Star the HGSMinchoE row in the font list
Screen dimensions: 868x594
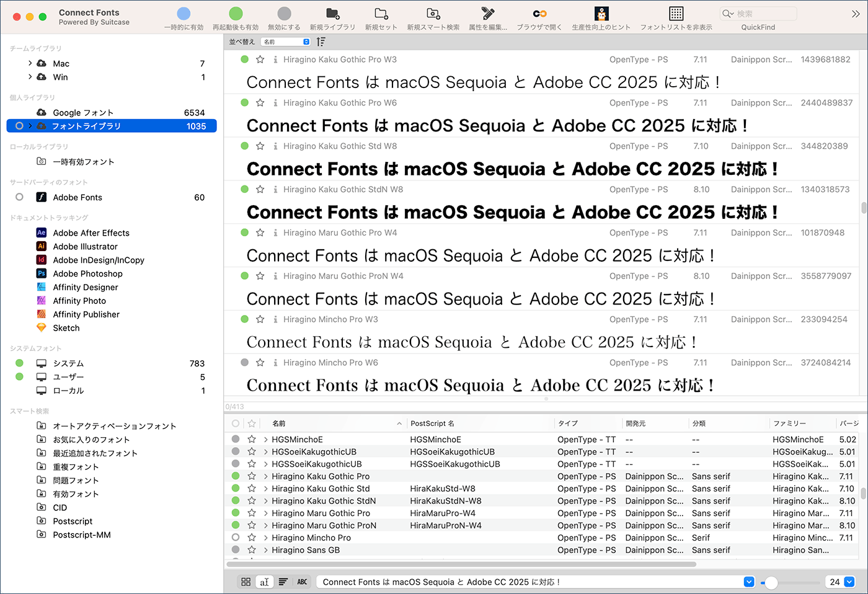coord(252,439)
